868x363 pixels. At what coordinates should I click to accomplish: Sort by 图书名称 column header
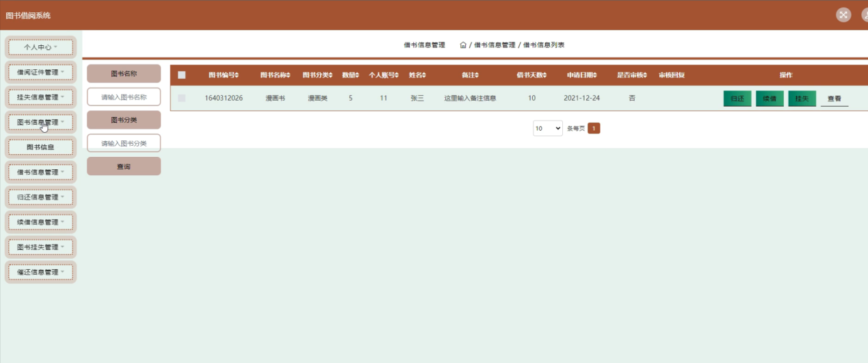(x=275, y=75)
